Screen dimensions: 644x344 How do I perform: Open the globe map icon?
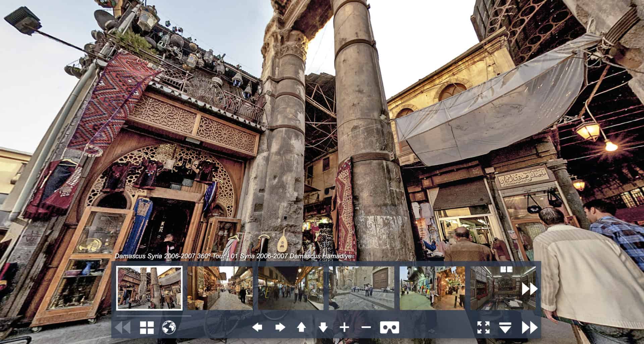(x=169, y=328)
